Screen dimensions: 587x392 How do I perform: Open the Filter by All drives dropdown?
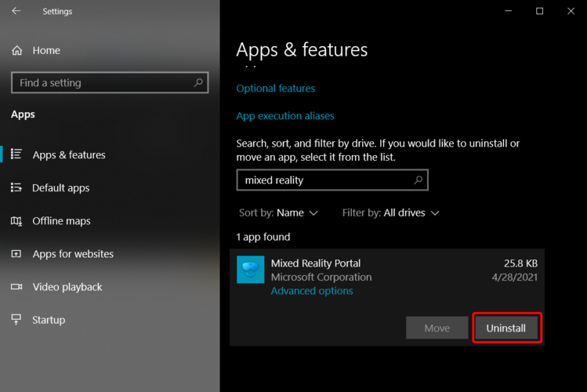[x=391, y=212]
